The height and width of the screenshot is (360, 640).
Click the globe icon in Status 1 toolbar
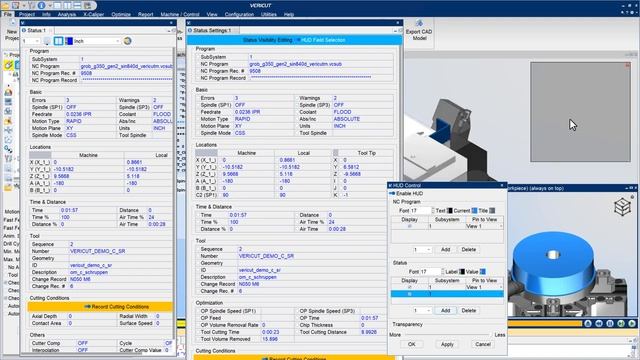(127, 41)
